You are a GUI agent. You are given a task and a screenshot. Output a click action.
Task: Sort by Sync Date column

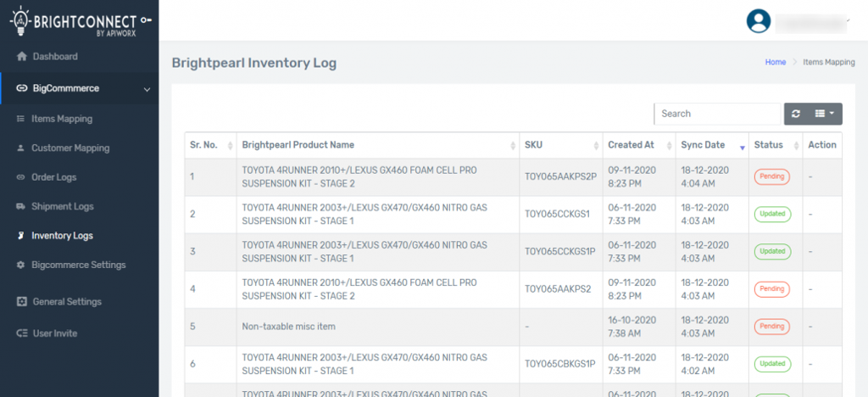pyautogui.click(x=712, y=145)
